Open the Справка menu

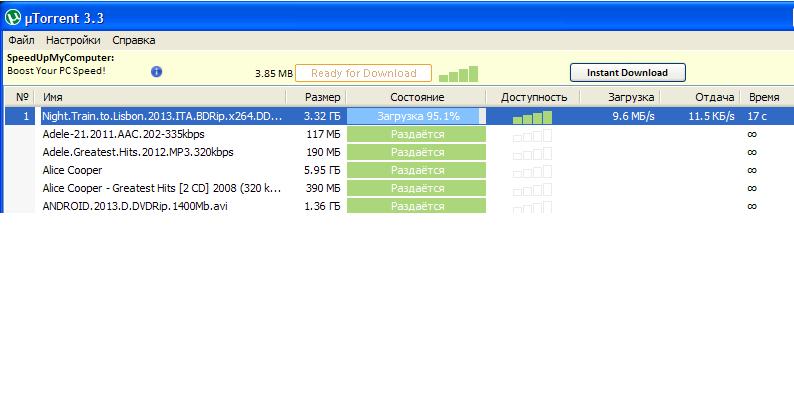pos(133,40)
